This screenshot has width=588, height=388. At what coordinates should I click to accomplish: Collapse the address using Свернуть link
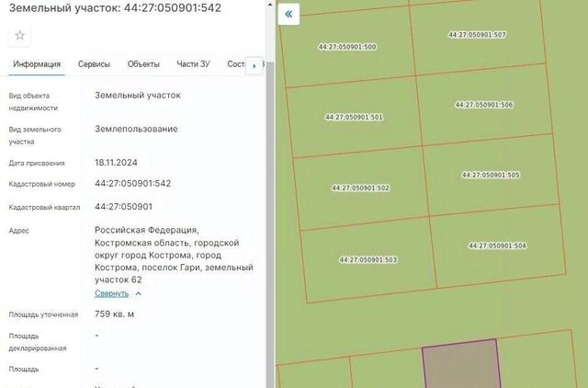pyautogui.click(x=112, y=293)
